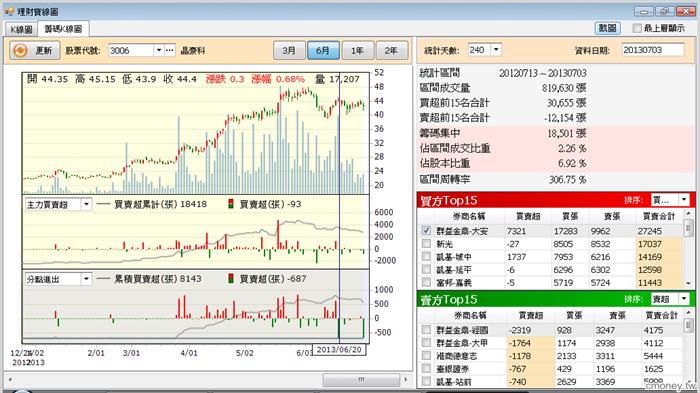
Task: Open the stock code 3006 dropdown
Action: pos(158,50)
